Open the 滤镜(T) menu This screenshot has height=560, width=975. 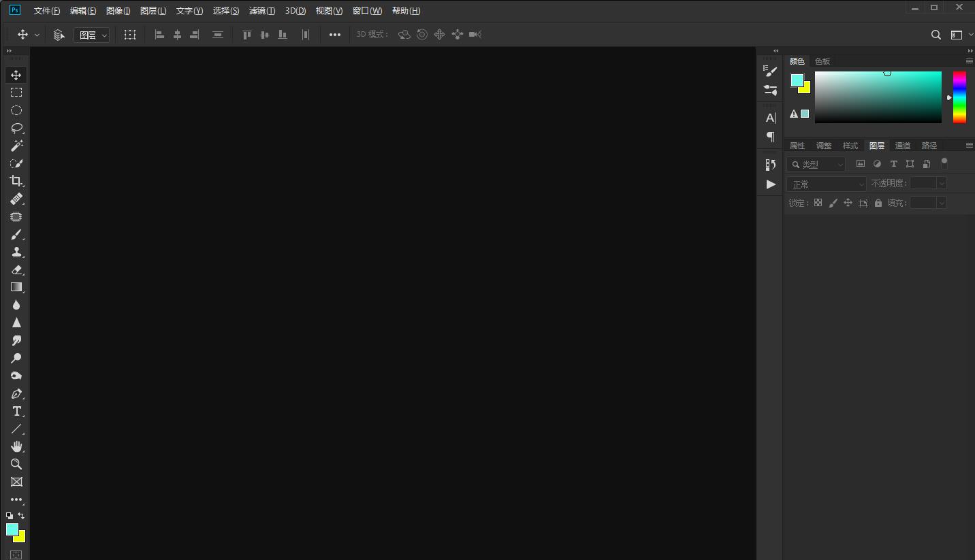click(262, 11)
